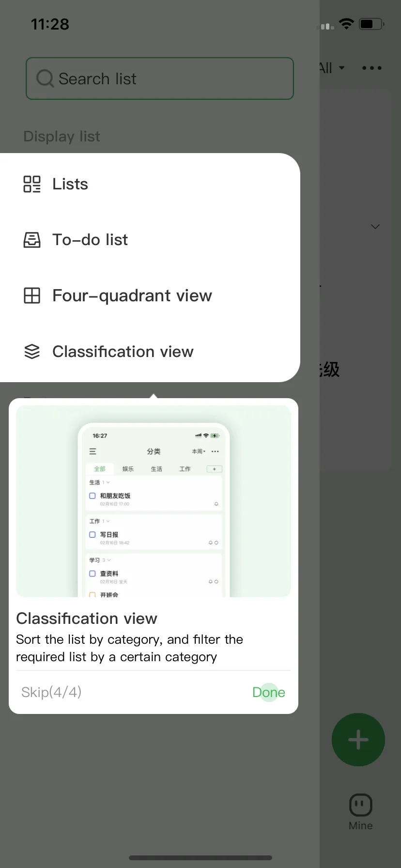This screenshot has width=401, height=868.
Task: Open the Mine profile tab icon
Action: 361,806
